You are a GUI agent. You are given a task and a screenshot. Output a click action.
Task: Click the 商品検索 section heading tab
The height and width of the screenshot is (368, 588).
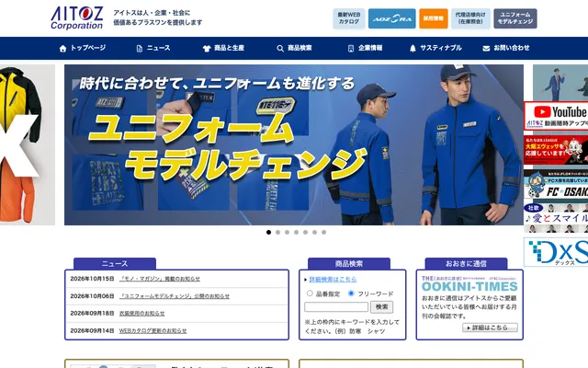click(x=349, y=264)
